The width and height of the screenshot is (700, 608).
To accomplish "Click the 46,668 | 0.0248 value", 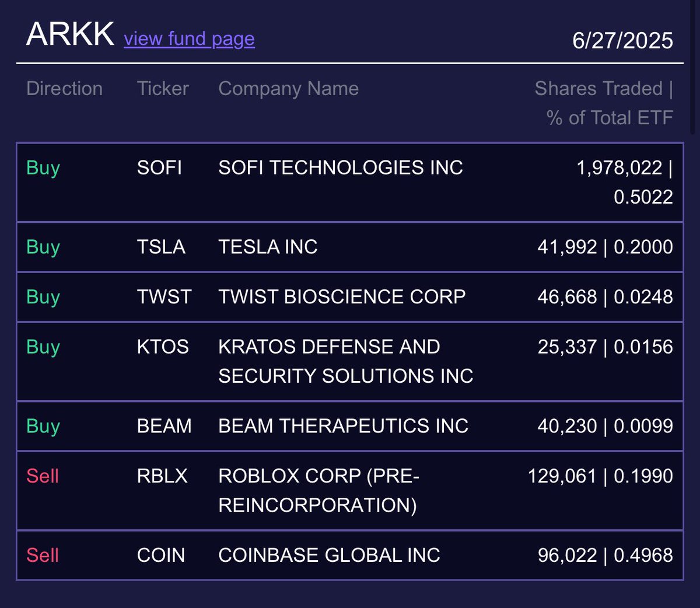I will [605, 297].
